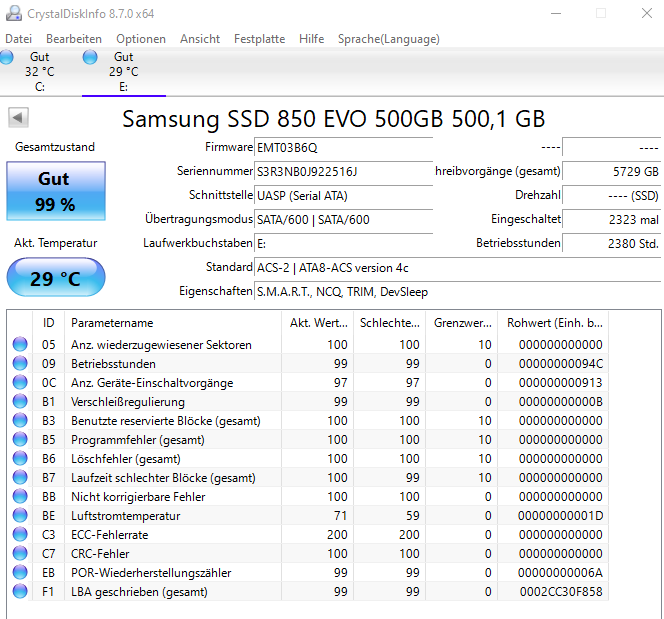
Task: Click the Firmware field EMT03B6Q
Action: pos(343,148)
